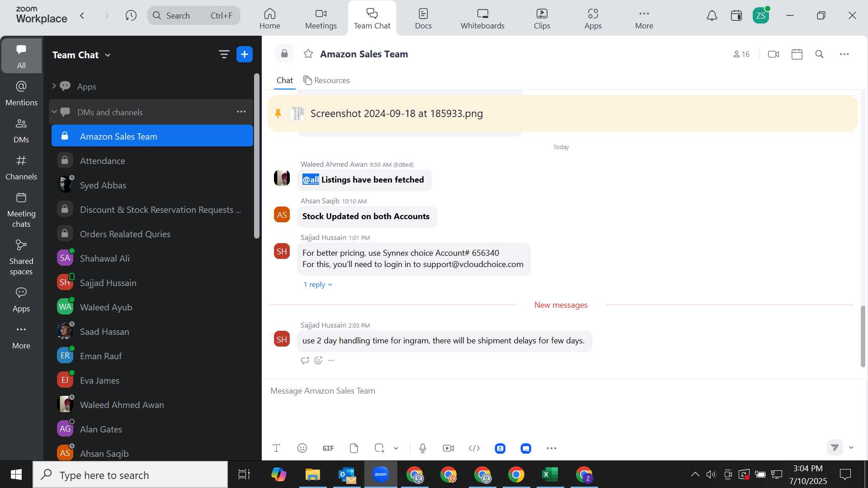Image resolution: width=868 pixels, height=488 pixels.
Task: Open the calendar icon in the top bar
Action: tap(736, 16)
